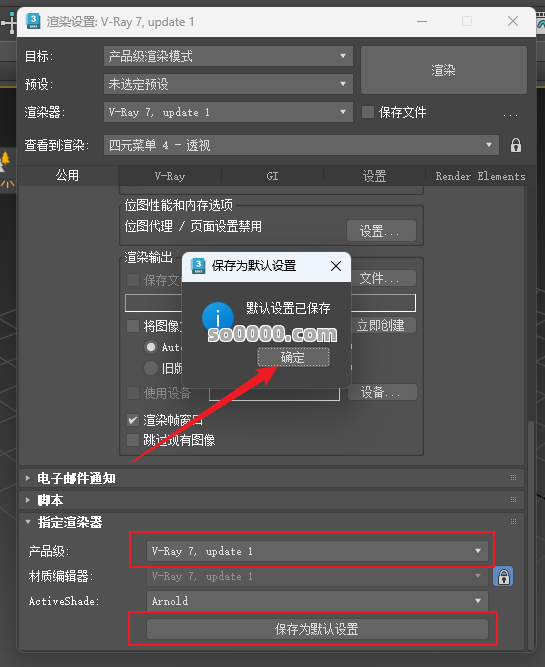Click the grip handle of 脚本 rollout
Screen dimensions: 545x667
[x=514, y=499]
